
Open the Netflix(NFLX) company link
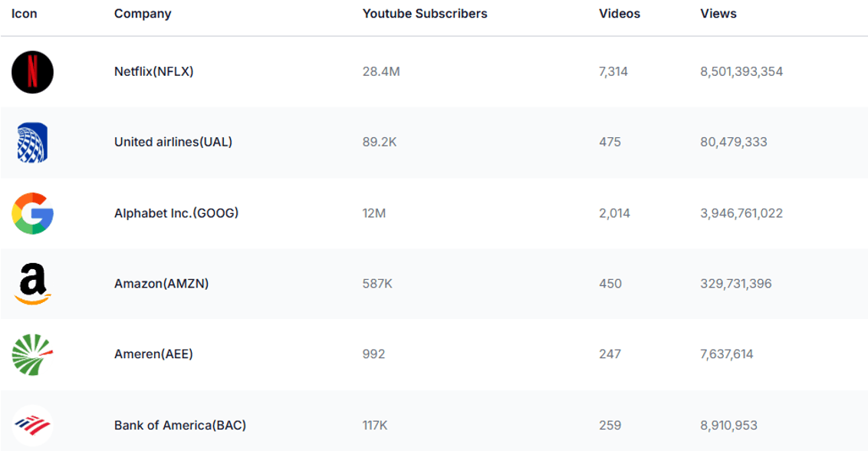154,71
